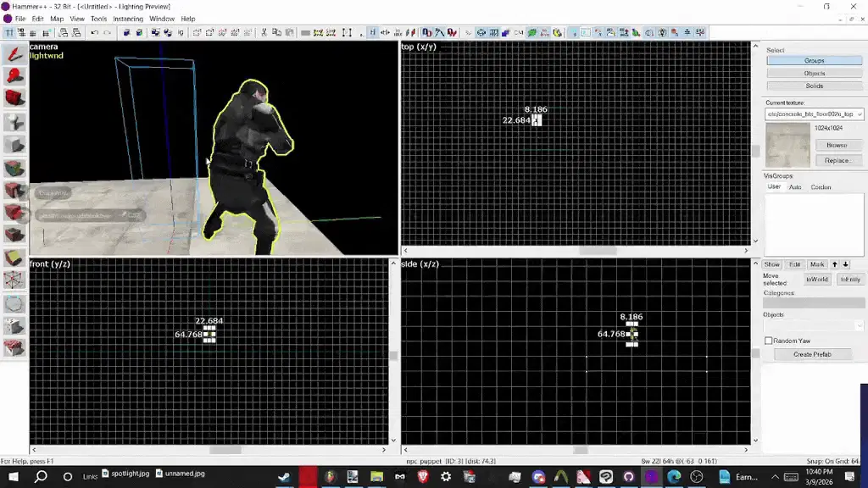
Task: Open the front (y/z) view label menu
Action: 50,264
